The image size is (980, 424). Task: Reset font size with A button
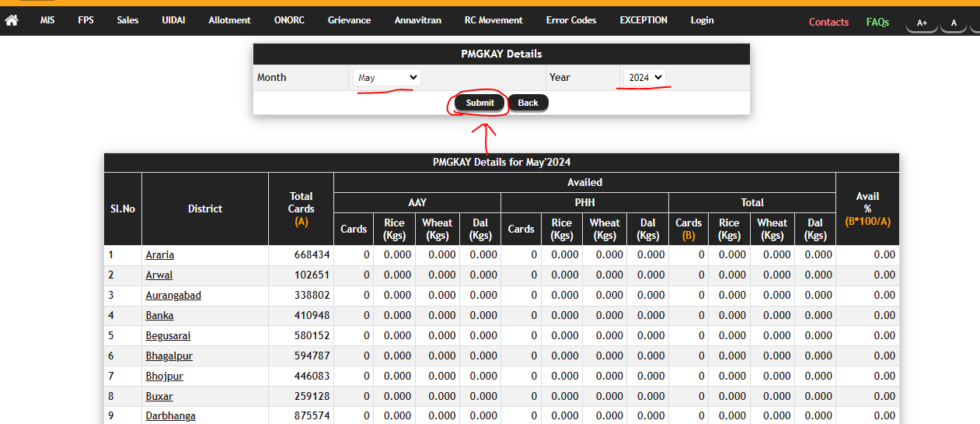954,23
